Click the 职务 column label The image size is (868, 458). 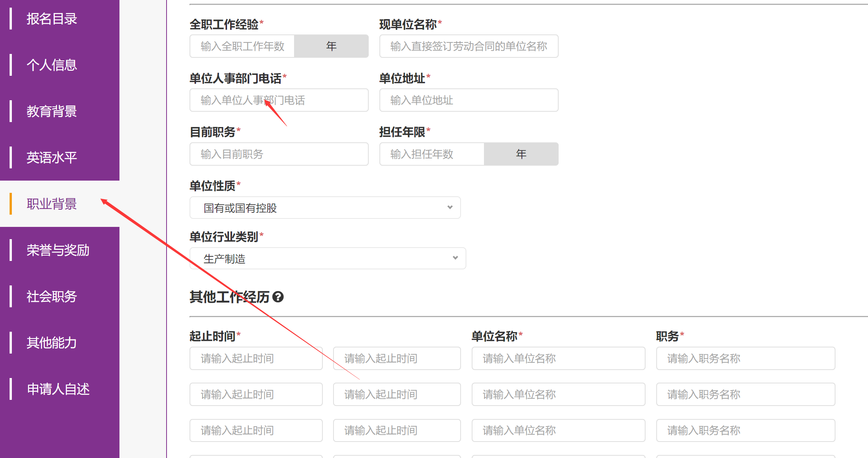(667, 336)
